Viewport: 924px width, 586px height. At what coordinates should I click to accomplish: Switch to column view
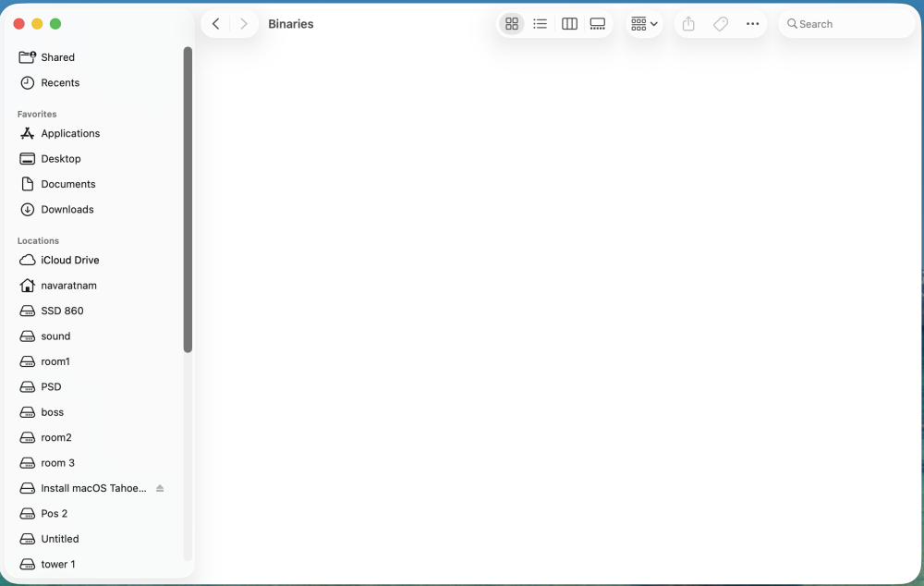point(569,24)
